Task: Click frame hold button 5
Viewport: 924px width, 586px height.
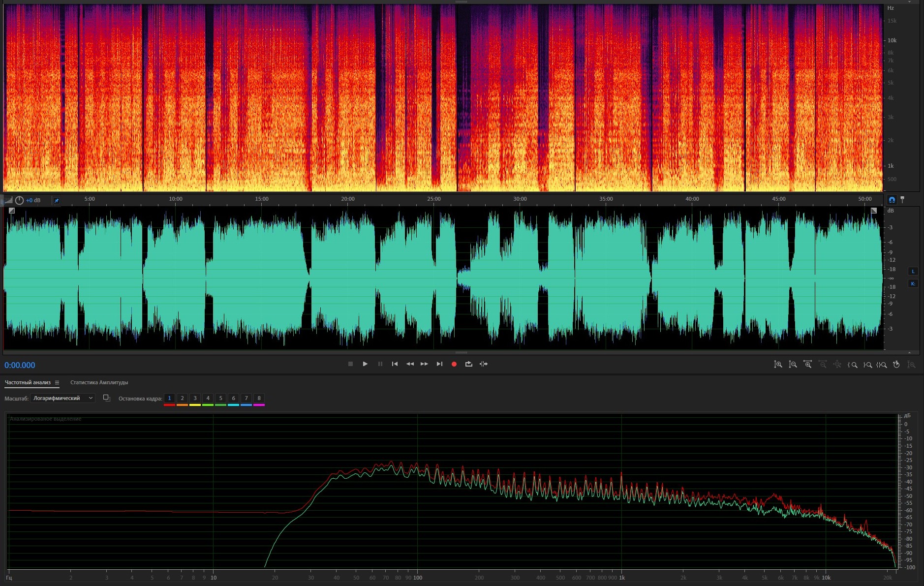Action: pos(220,399)
